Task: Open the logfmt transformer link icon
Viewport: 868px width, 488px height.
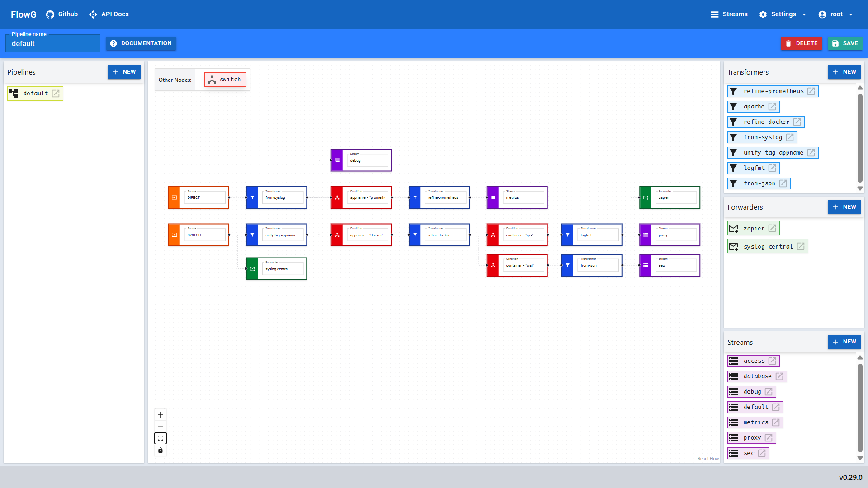Action: click(x=772, y=168)
